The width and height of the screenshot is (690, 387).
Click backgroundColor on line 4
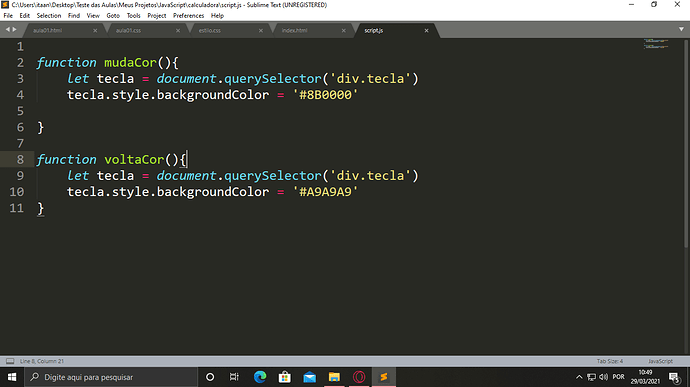[213, 95]
